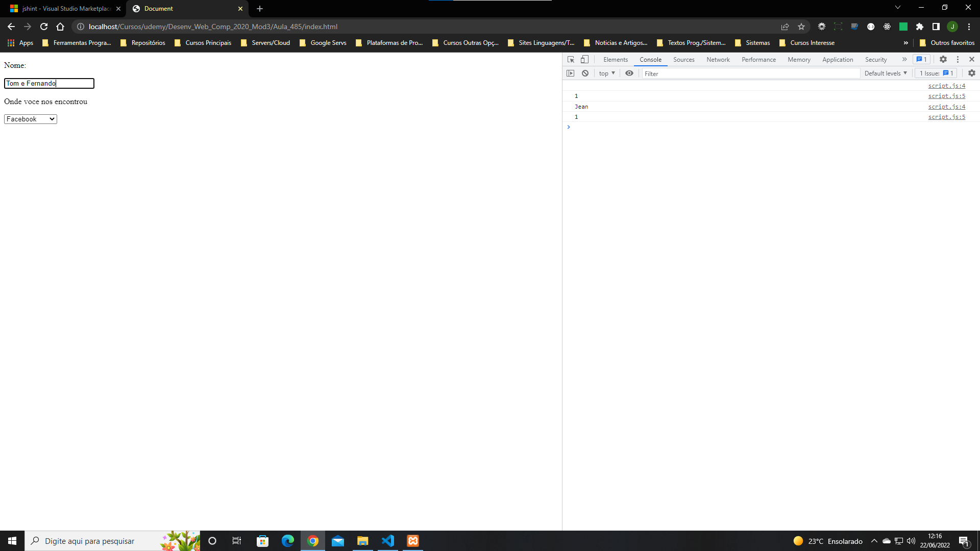Share this page via address bar icon
This screenshot has width=980, height=551.
[x=785, y=27]
